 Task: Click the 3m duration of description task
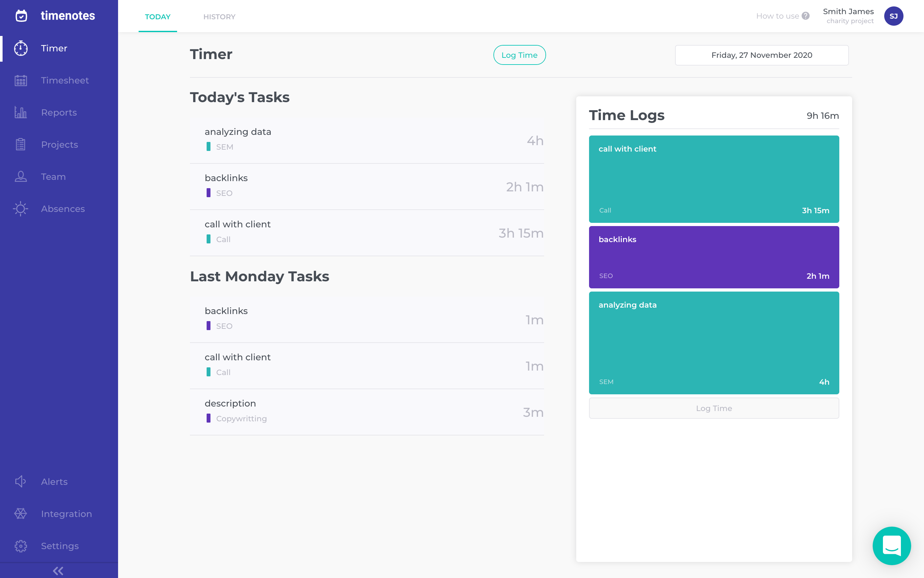point(533,413)
